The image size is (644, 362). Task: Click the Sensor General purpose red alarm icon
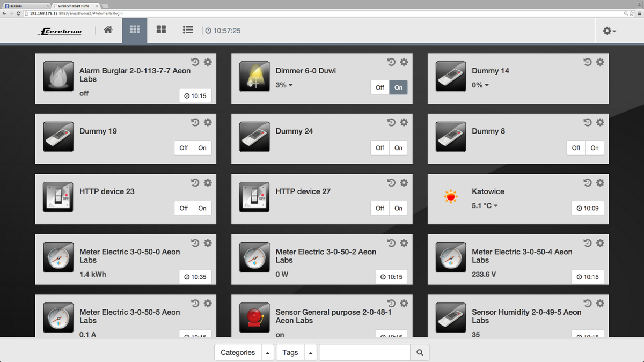[x=254, y=318]
